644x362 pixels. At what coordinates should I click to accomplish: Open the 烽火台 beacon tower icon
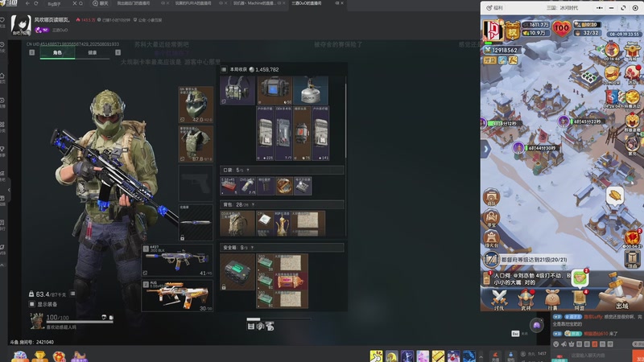(491, 238)
